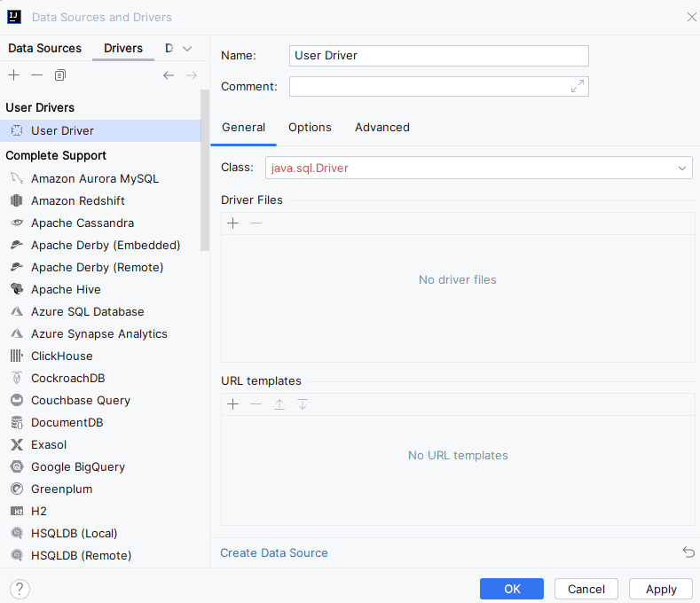Click the Exasol X icon

pyautogui.click(x=17, y=444)
